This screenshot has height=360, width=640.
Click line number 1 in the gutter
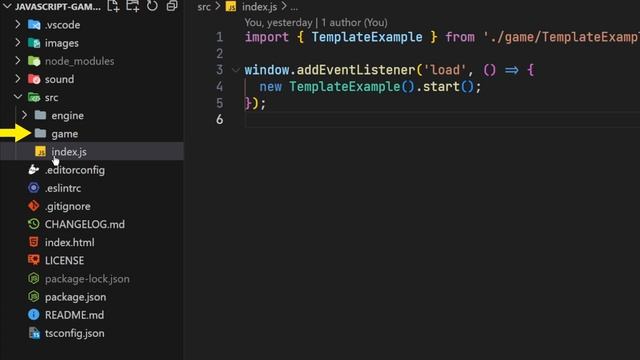coord(220,37)
